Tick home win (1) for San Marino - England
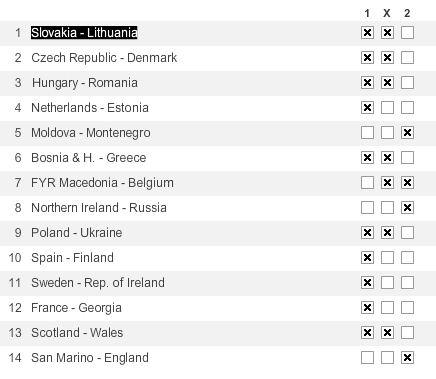Image resolution: width=436 pixels, height=379 pixels. point(367,358)
